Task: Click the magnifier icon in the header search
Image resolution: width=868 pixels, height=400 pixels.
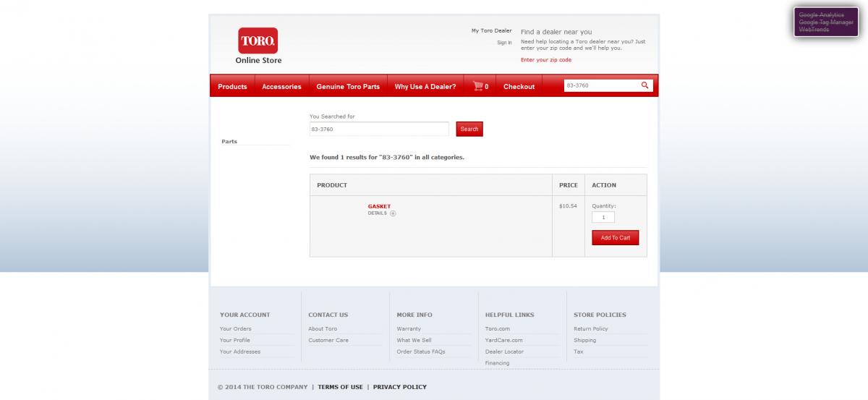Action: (644, 85)
